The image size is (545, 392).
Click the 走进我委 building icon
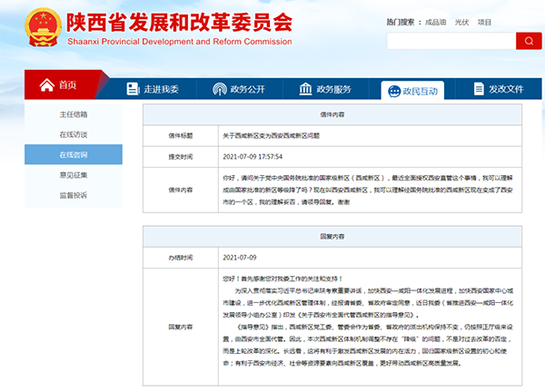(134, 89)
